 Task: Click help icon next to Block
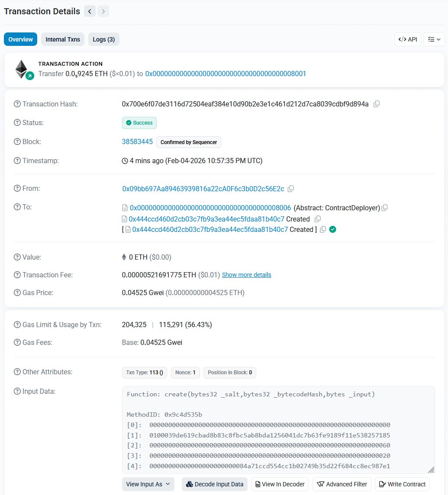point(17,141)
